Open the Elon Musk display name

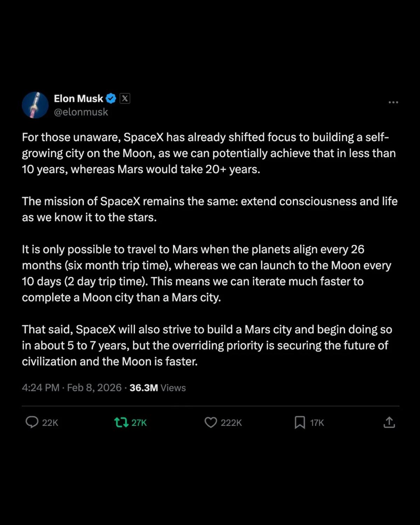click(x=78, y=98)
